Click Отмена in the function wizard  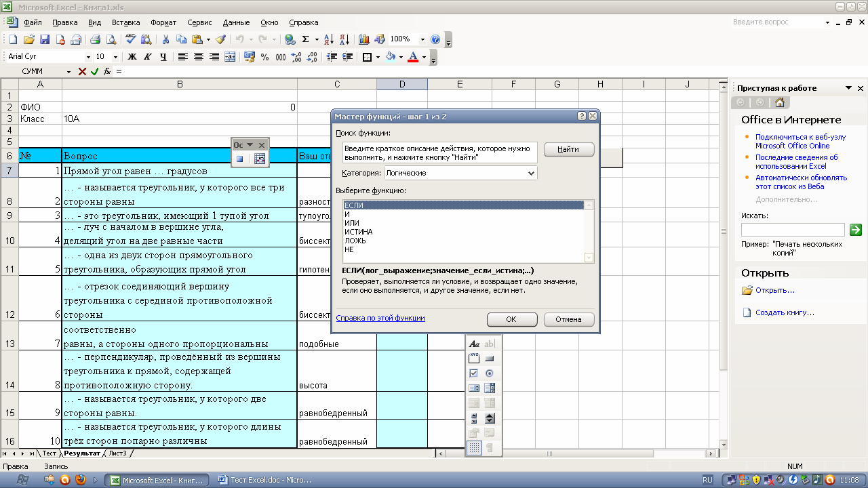(x=569, y=319)
